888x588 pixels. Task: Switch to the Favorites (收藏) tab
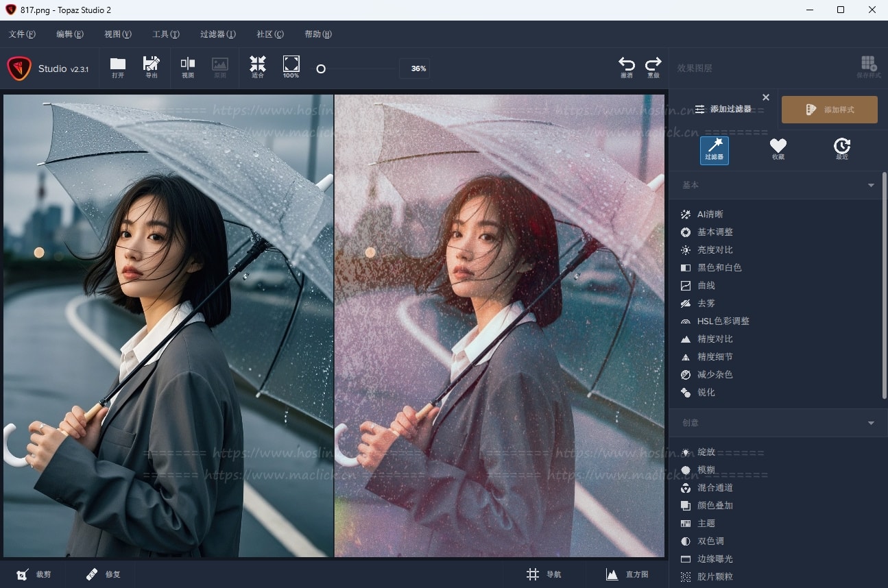(778, 147)
